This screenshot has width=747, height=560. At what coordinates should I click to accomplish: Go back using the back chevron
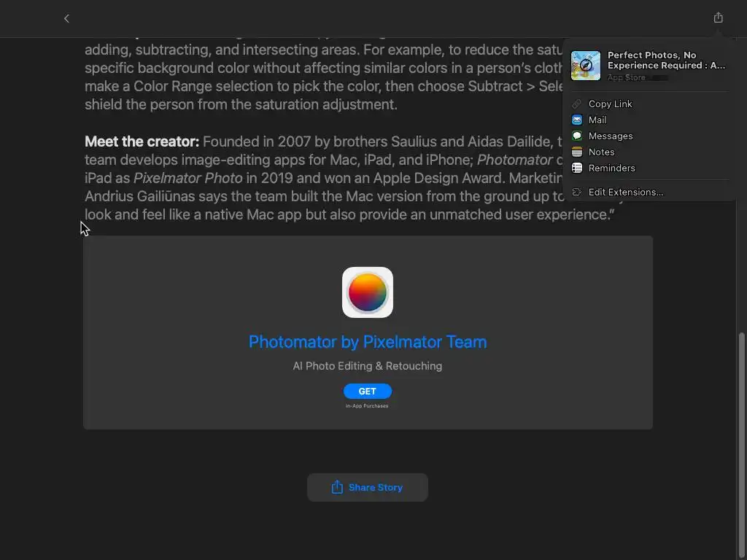66,18
